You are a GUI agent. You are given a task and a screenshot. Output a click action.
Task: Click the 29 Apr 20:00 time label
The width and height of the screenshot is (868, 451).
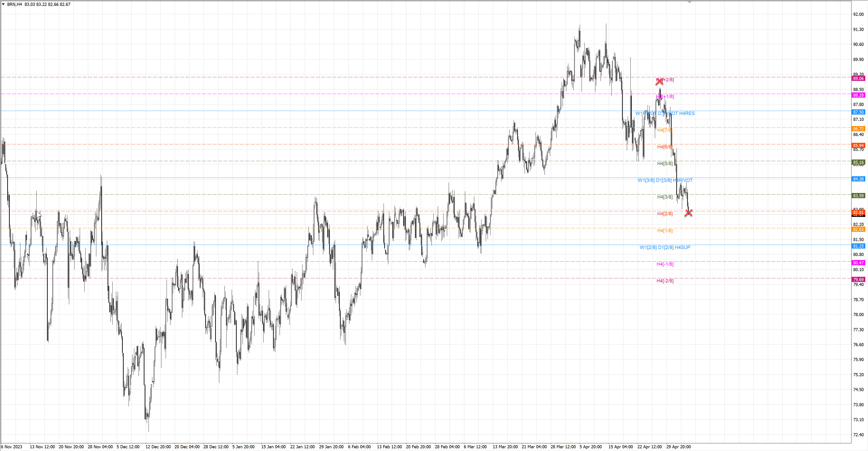[x=678, y=447]
